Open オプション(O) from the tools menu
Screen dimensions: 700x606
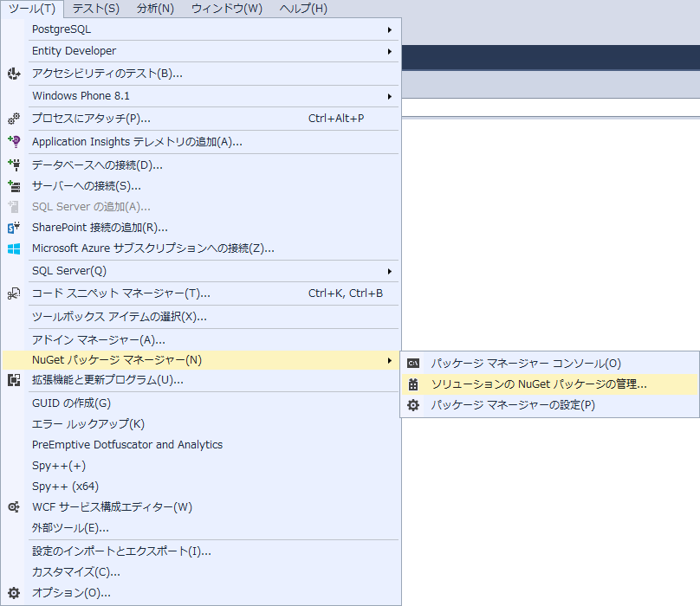click(x=71, y=593)
